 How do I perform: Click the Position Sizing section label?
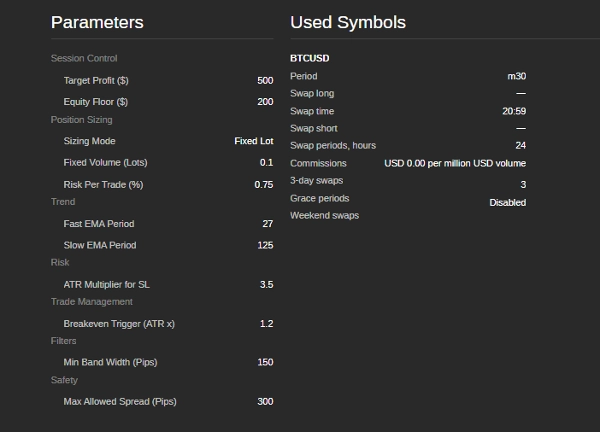coord(81,120)
